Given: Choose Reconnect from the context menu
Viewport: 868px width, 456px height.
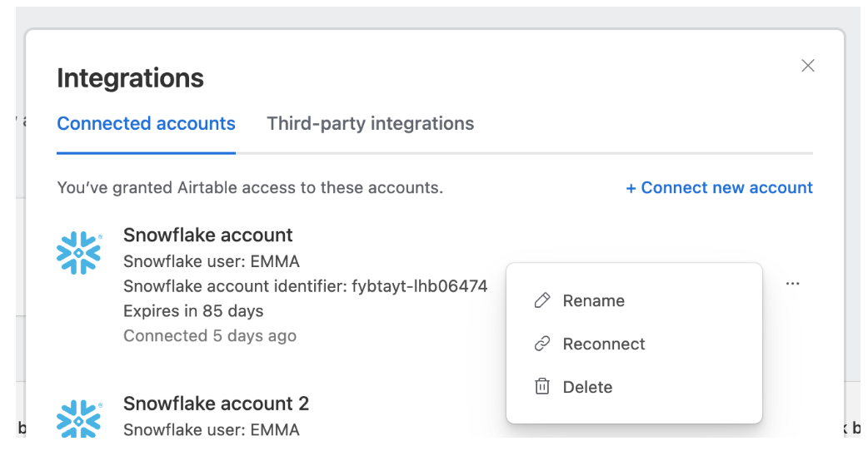Looking at the screenshot, I should [634, 344].
